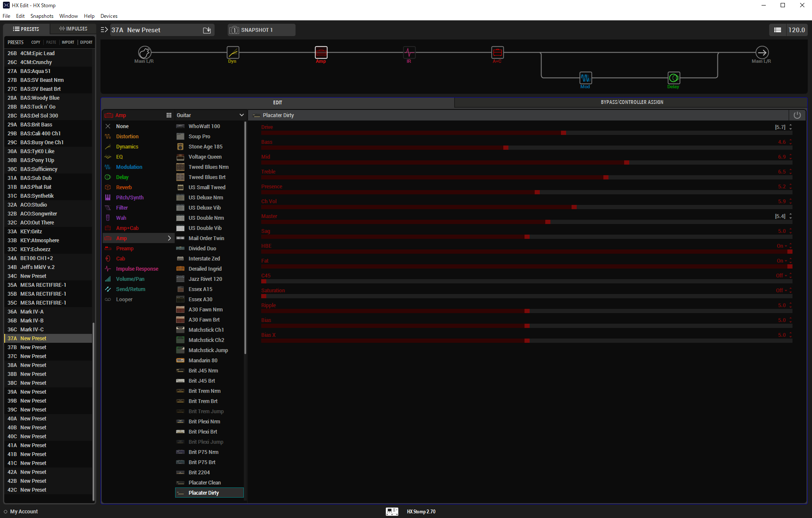Click the 120.0 tempo button

796,30
